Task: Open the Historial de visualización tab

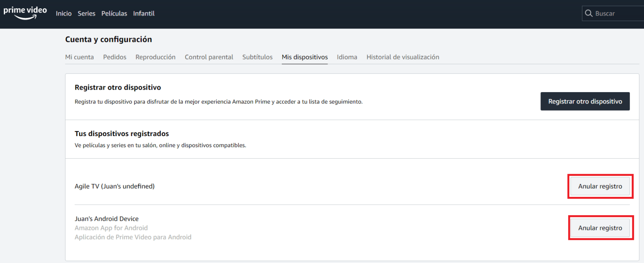Action: pyautogui.click(x=402, y=57)
